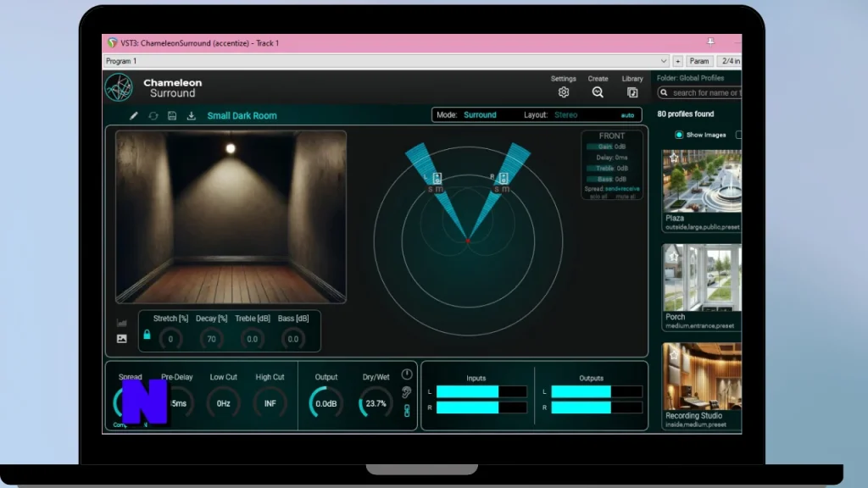Adjust the Low Cut 0Hz knob
This screenshot has width=868, height=488.
pyautogui.click(x=223, y=403)
